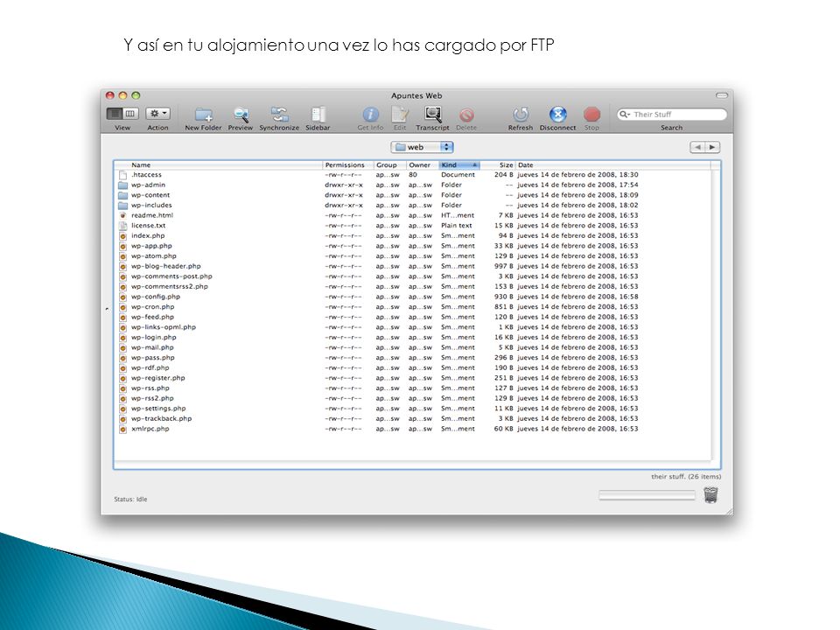Sort by Size column header
The image size is (840, 630).
[x=497, y=165]
